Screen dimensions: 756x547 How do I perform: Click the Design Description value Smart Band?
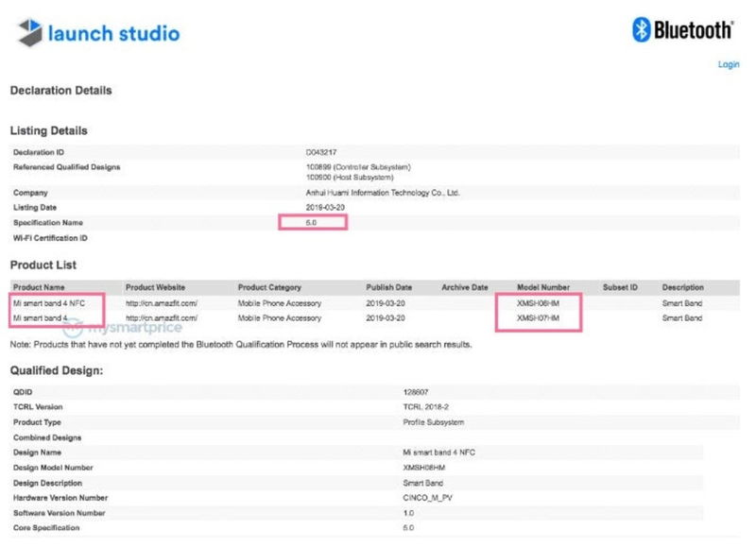[422, 483]
